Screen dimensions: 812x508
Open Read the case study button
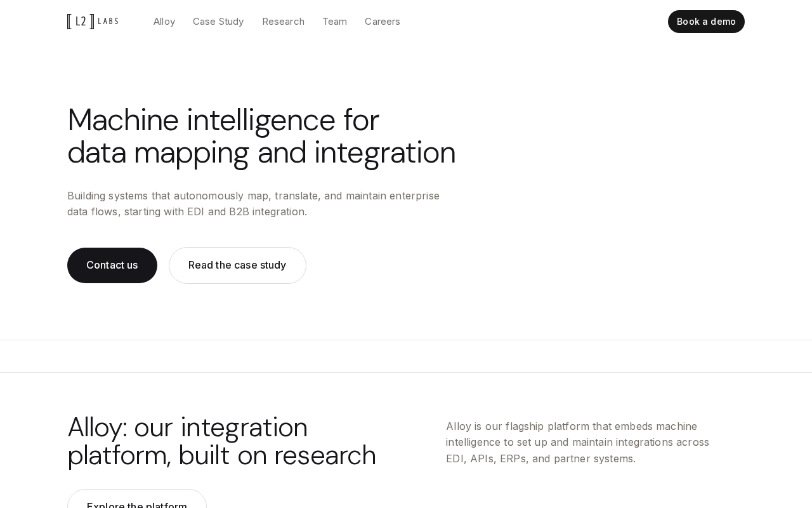[x=237, y=265]
